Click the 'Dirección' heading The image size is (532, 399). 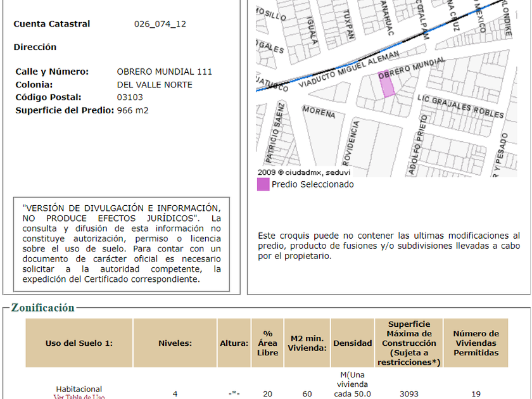[x=35, y=47]
